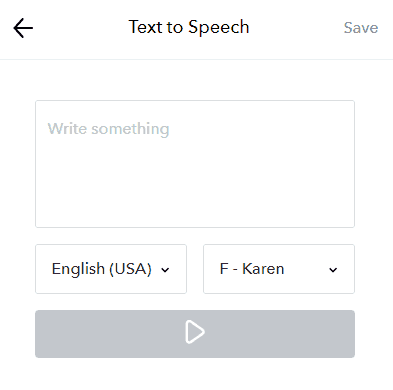The image size is (393, 390).
Task: Change the voice from Karen
Action: 279,269
